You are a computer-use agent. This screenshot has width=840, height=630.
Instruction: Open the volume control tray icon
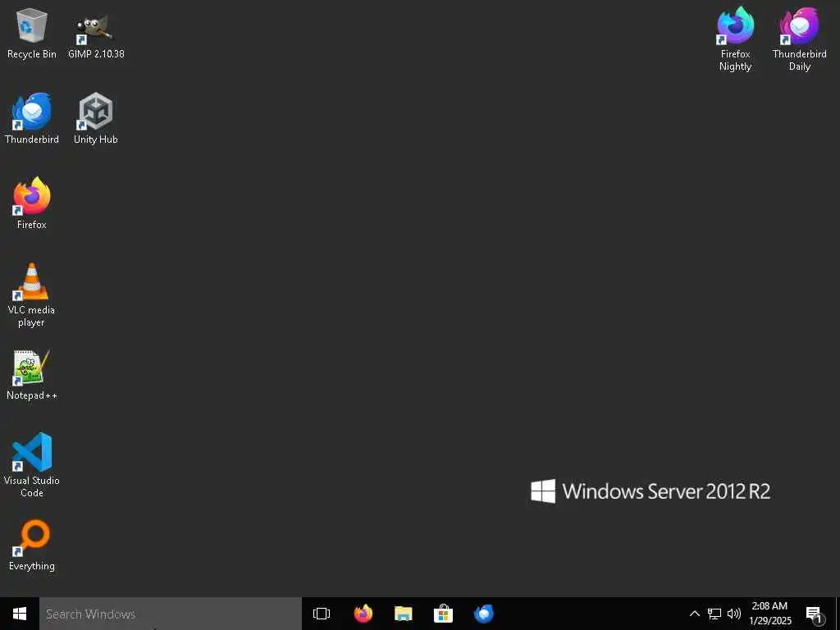(734, 614)
